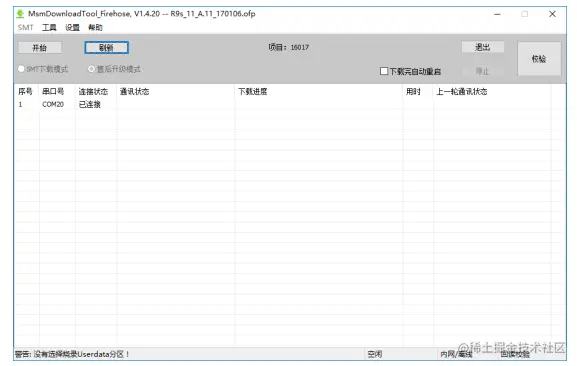Click the 串口号 column header

click(x=53, y=92)
